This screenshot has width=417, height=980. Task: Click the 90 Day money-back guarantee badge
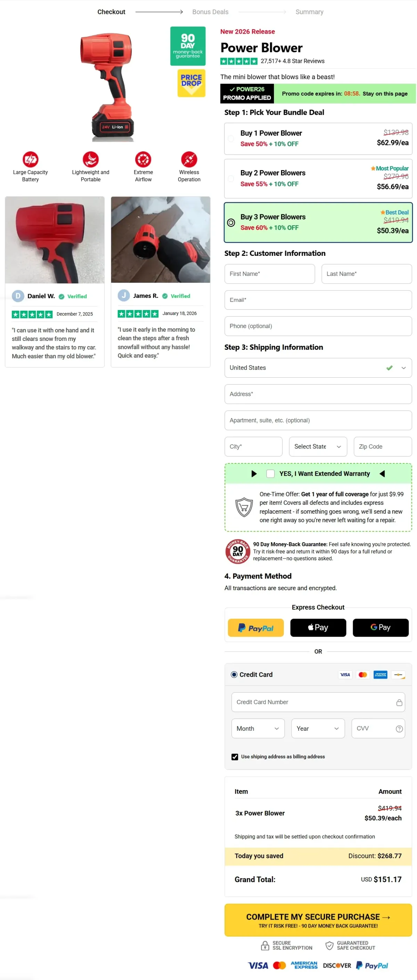pyautogui.click(x=188, y=46)
